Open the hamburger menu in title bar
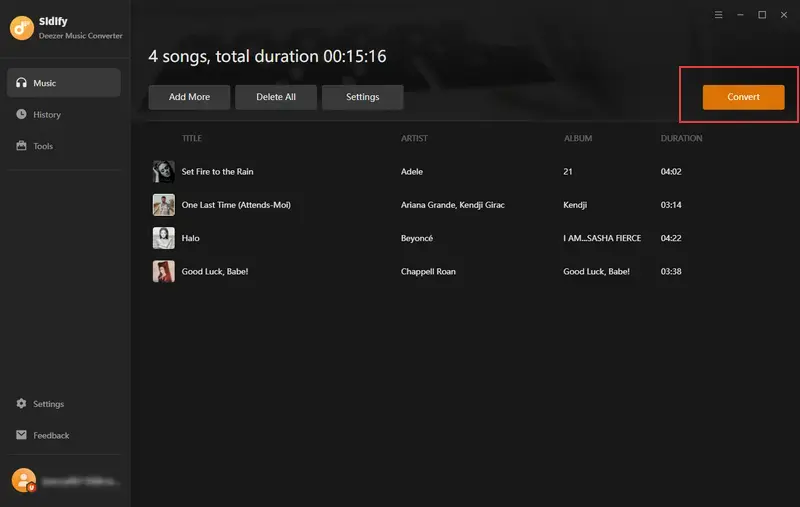This screenshot has height=507, width=800. 718,15
